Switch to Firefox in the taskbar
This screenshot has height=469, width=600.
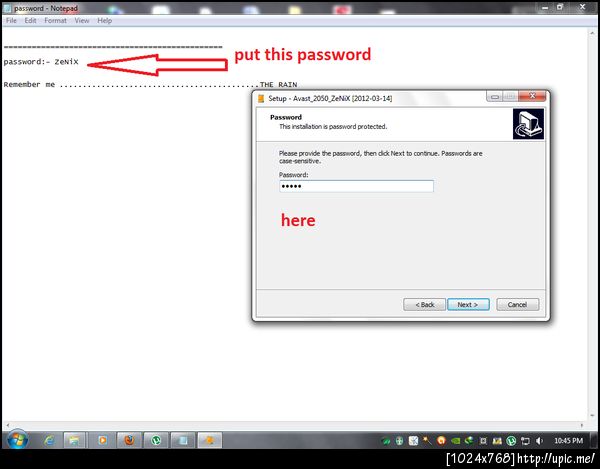[x=129, y=441]
